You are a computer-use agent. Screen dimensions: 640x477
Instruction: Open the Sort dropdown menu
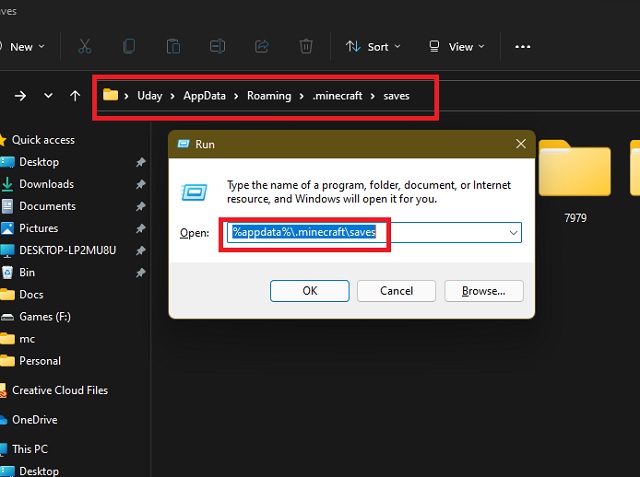point(372,47)
